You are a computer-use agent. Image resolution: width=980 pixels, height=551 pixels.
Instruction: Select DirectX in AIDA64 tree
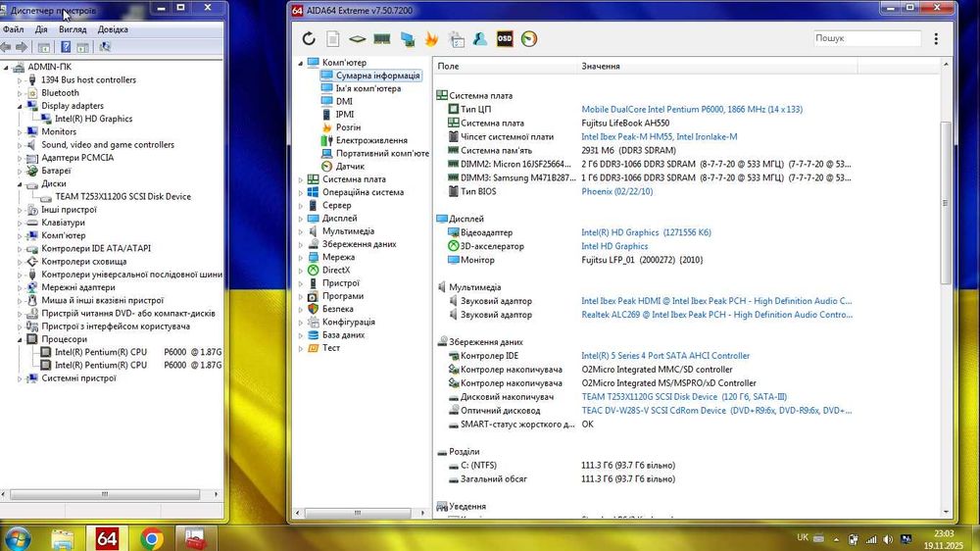[x=335, y=271]
